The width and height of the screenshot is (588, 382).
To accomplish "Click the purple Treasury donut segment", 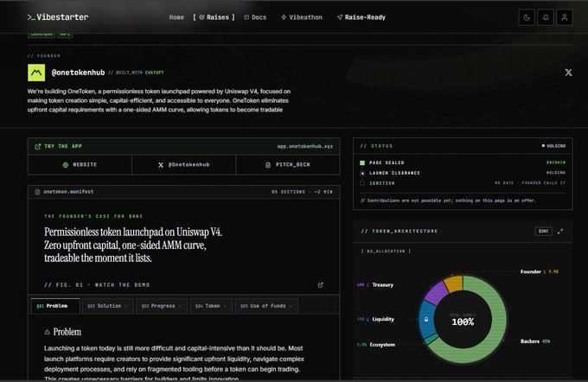I will tap(436, 292).
